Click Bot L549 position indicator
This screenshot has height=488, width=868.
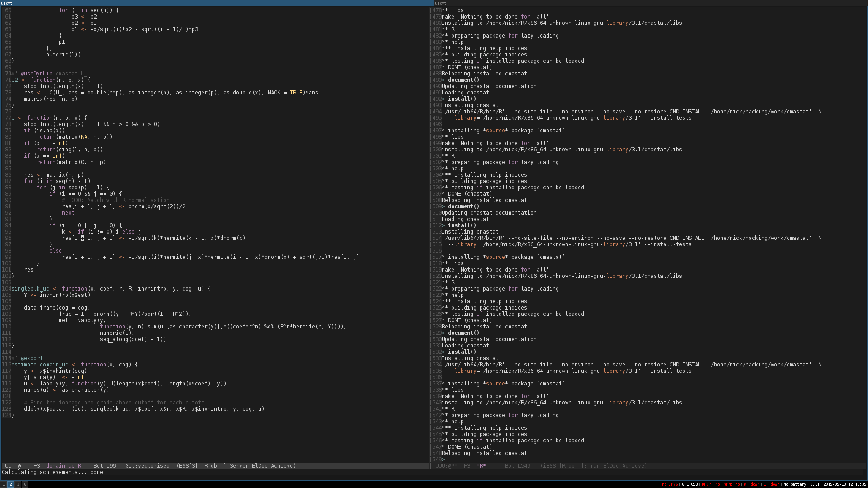(x=518, y=466)
